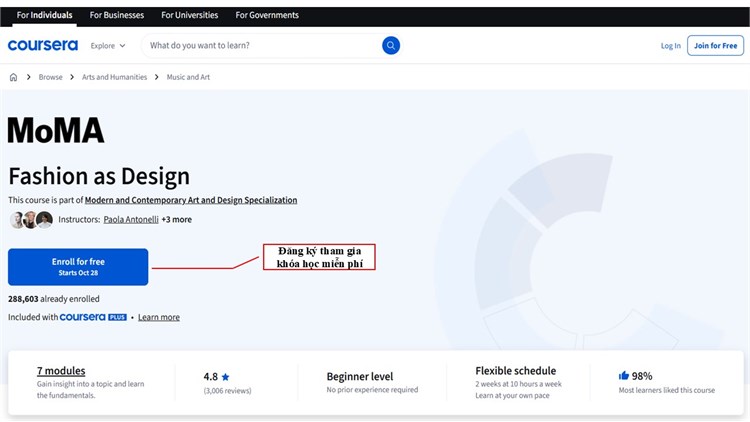This screenshot has width=750, height=422.
Task: Expand the Explore dropdown menu
Action: [108, 45]
